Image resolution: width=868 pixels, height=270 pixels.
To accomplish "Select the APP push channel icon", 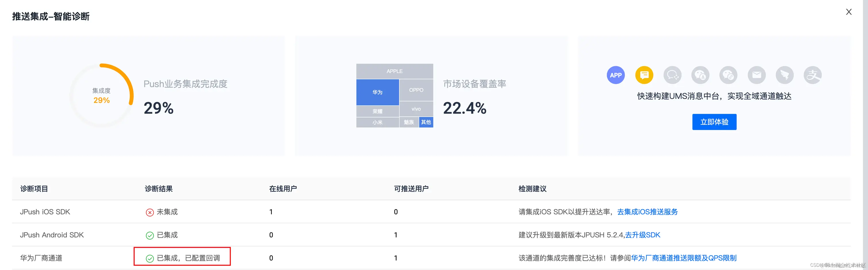I will (x=616, y=75).
